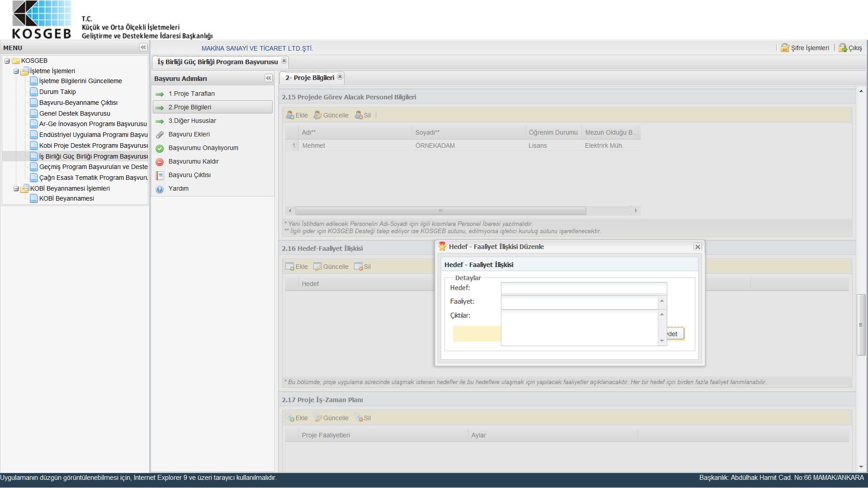Open Kobi Proje Destek Programı Başvurusu
868x488 pixels.
click(x=93, y=145)
